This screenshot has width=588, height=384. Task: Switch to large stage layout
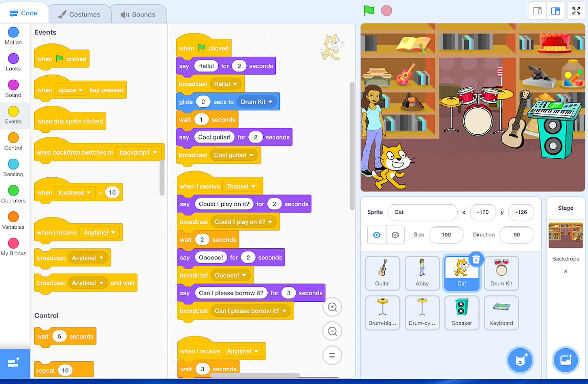point(555,11)
